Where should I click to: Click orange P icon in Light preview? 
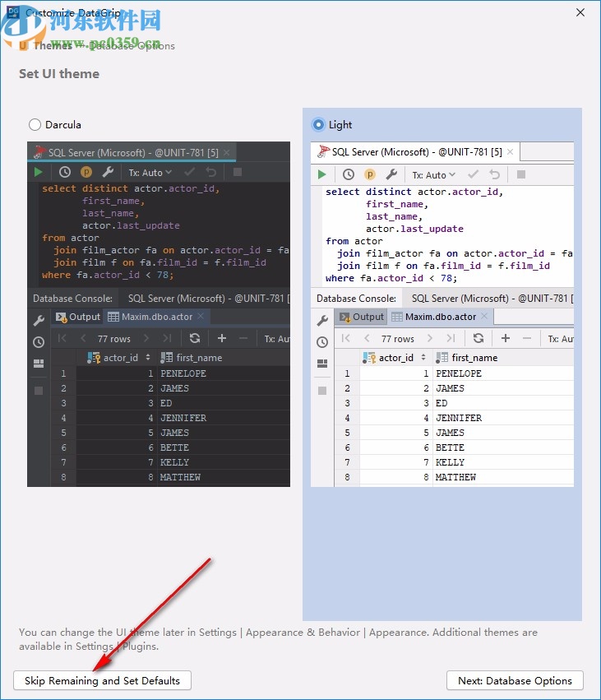click(370, 174)
